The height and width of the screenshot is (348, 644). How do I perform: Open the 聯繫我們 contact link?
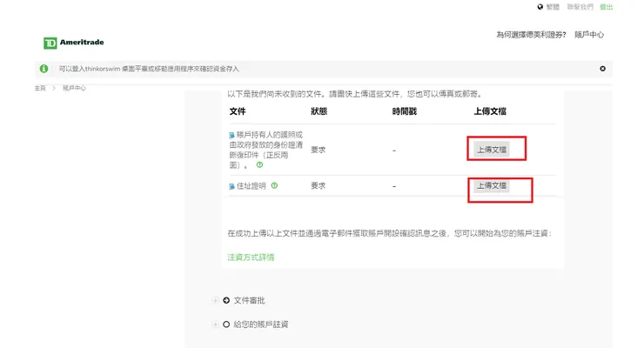(580, 7)
